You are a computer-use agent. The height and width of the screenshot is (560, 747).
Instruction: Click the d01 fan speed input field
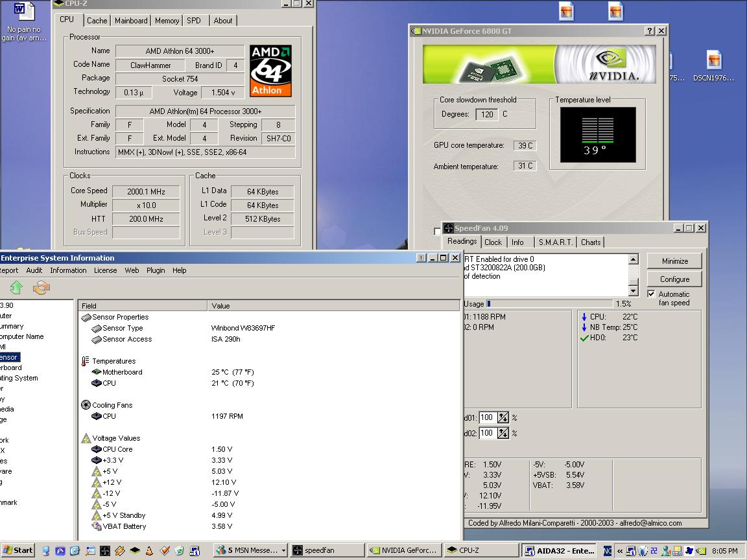click(488, 417)
